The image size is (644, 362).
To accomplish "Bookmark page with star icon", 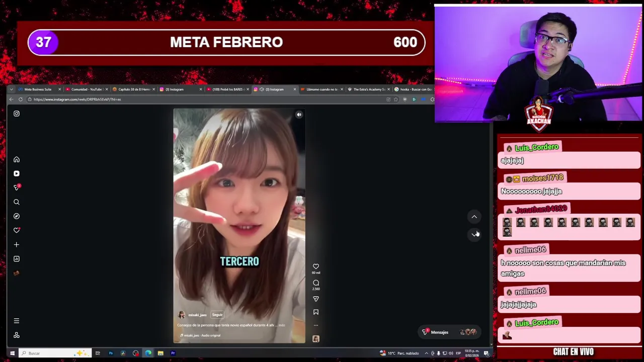I will coord(395,100).
